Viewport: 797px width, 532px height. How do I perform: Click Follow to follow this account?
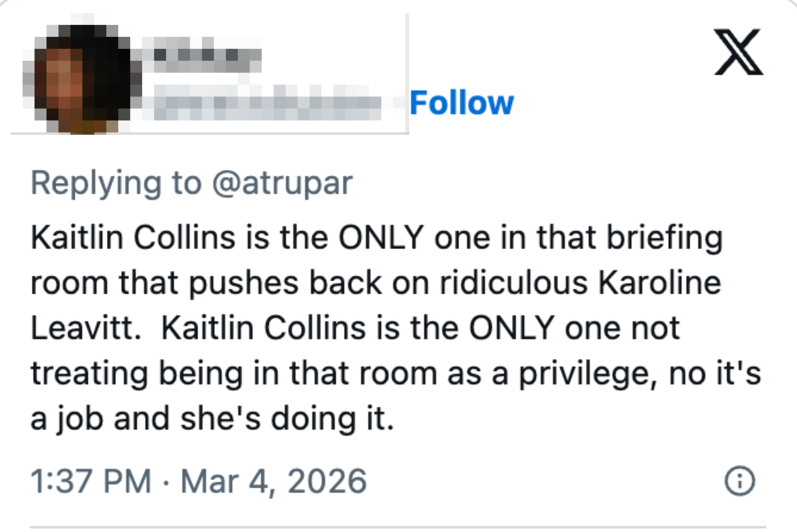pyautogui.click(x=461, y=102)
